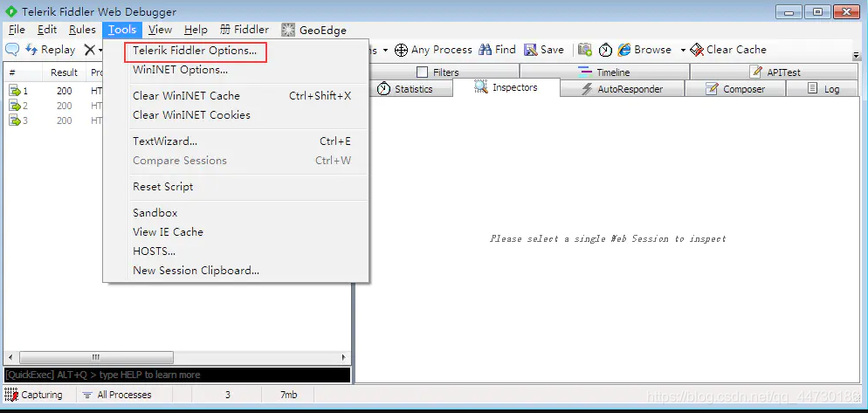
Task: Click the Clear Cache toolbar button
Action: pyautogui.click(x=728, y=50)
